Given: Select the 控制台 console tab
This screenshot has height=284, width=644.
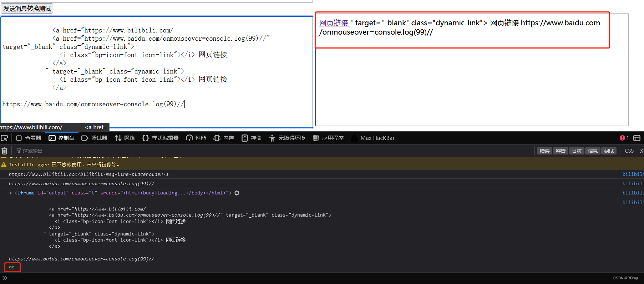Looking at the screenshot, I should click(x=61, y=138).
